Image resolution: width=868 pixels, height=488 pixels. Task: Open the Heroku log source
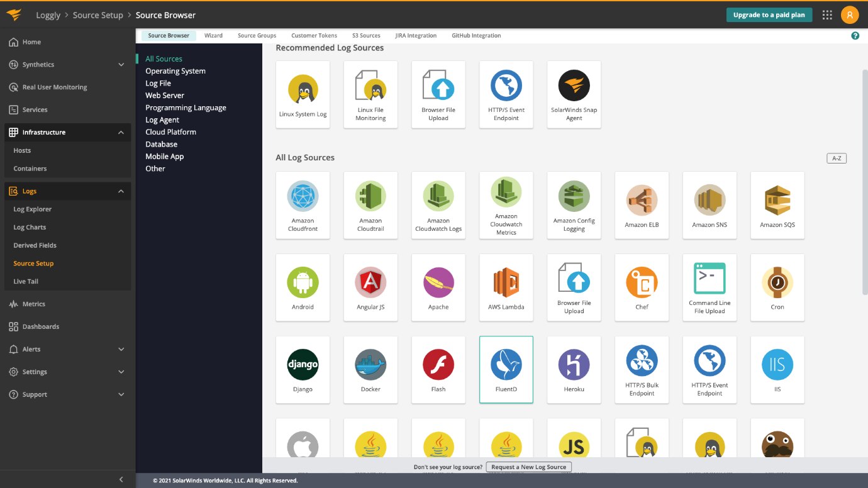pyautogui.click(x=574, y=369)
